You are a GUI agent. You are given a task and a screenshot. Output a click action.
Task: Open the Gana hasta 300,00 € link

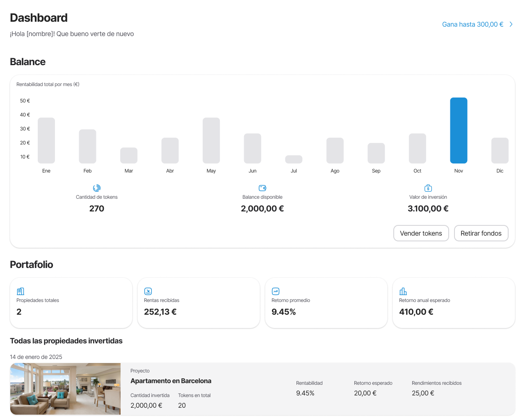point(472,25)
